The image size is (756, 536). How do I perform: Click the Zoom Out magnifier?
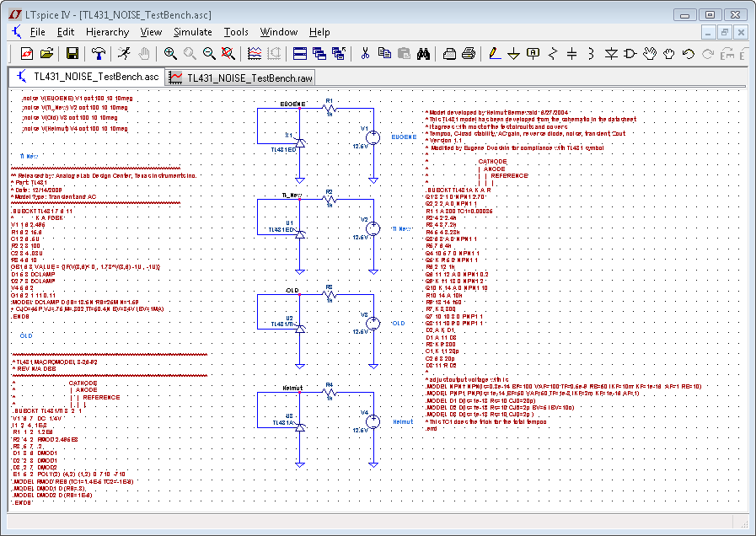tap(209, 53)
